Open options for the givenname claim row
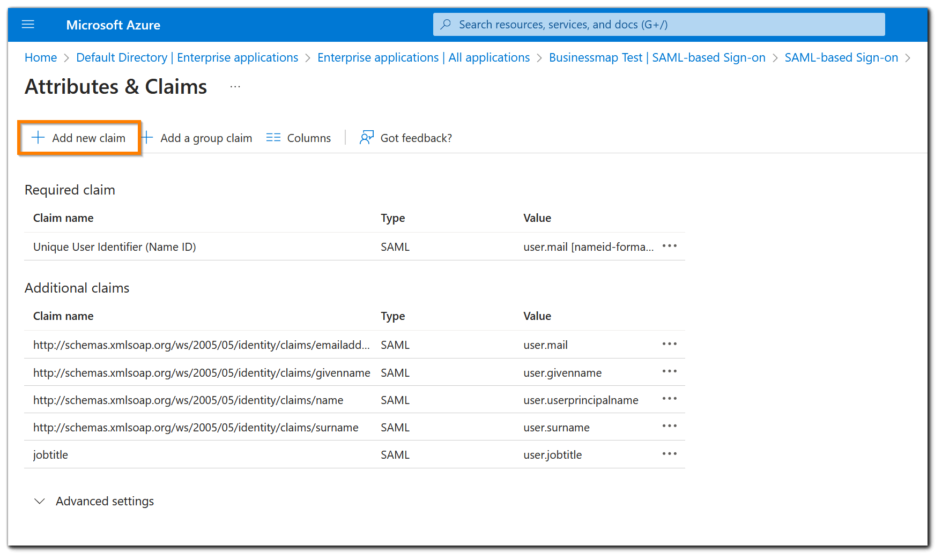The height and width of the screenshot is (560, 942). 670,371
